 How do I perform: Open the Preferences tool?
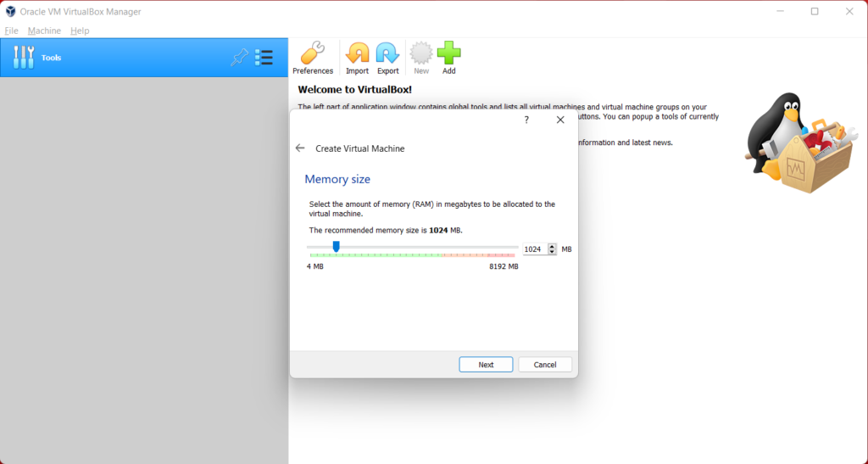click(313, 59)
